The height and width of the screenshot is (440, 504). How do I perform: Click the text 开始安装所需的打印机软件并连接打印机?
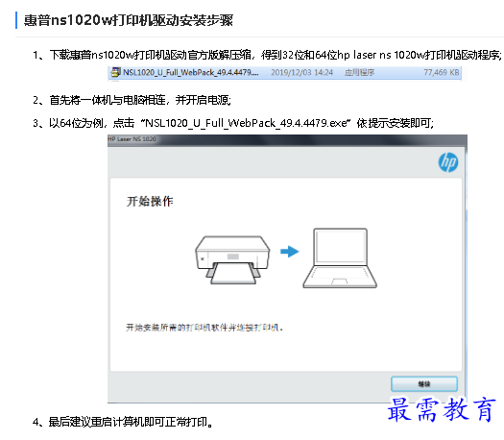click(x=204, y=328)
